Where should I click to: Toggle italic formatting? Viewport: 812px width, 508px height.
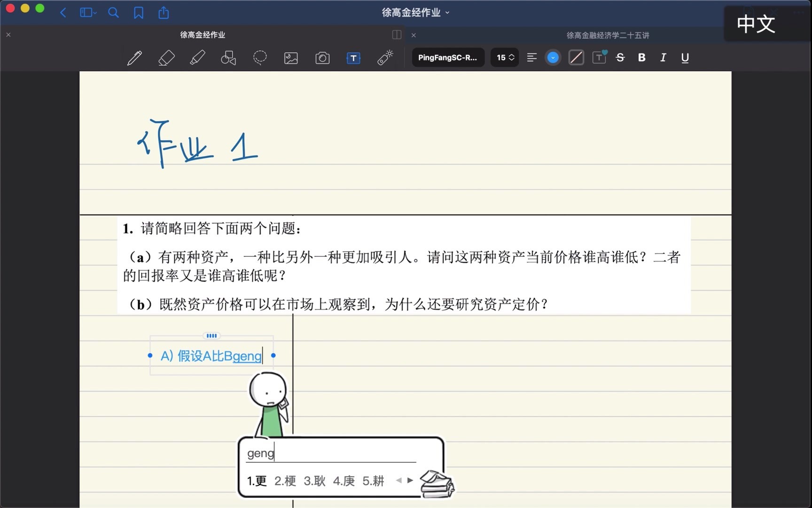[663, 57]
